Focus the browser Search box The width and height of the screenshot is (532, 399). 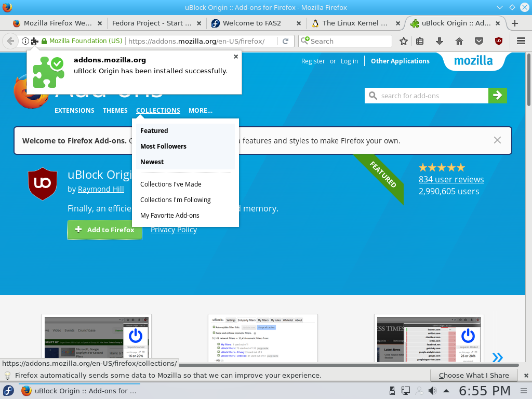tap(345, 41)
